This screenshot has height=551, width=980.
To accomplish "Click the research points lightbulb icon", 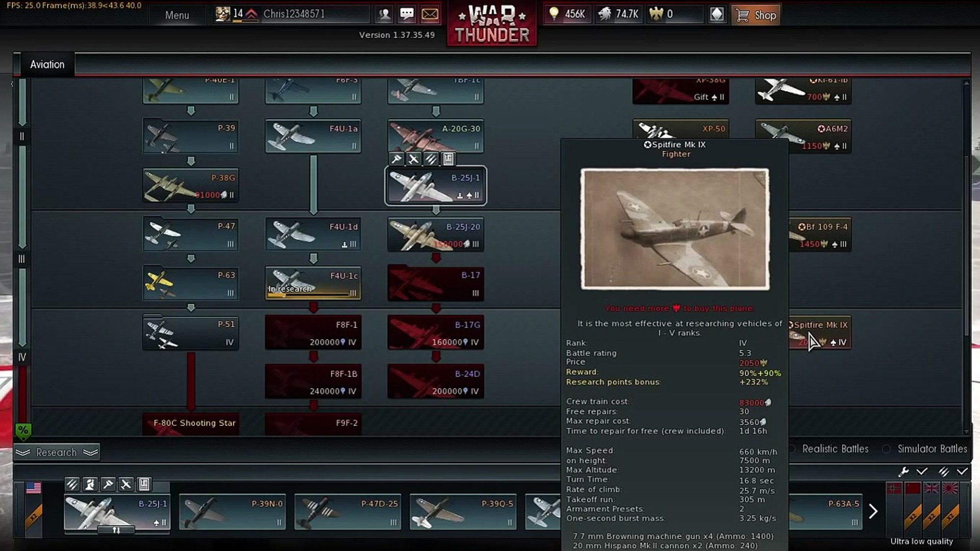I will tap(554, 14).
